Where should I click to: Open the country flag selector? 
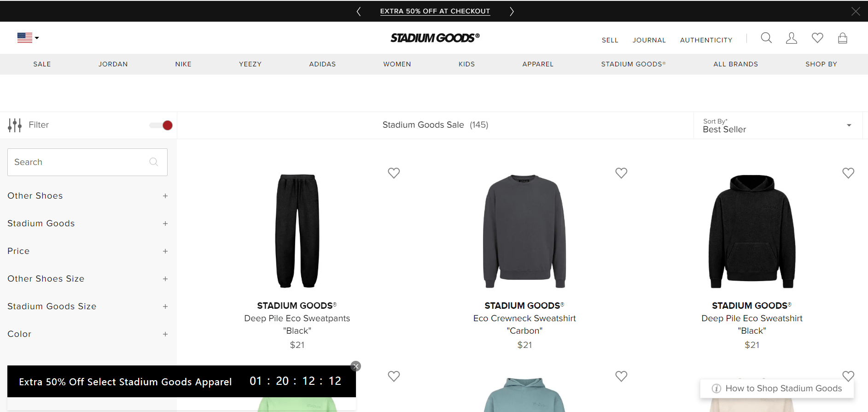click(x=28, y=38)
